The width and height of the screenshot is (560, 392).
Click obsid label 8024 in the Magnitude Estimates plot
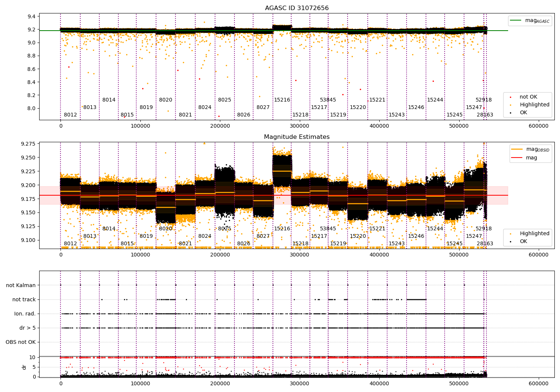[205, 236]
